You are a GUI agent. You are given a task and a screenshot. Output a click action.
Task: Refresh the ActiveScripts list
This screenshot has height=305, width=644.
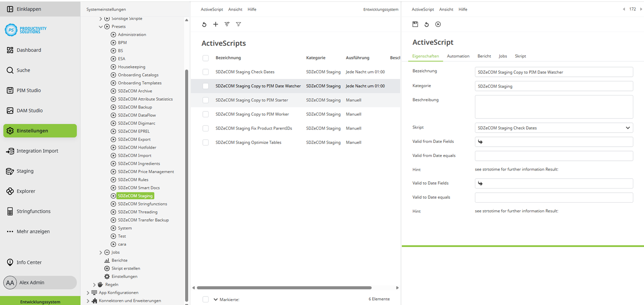204,24
